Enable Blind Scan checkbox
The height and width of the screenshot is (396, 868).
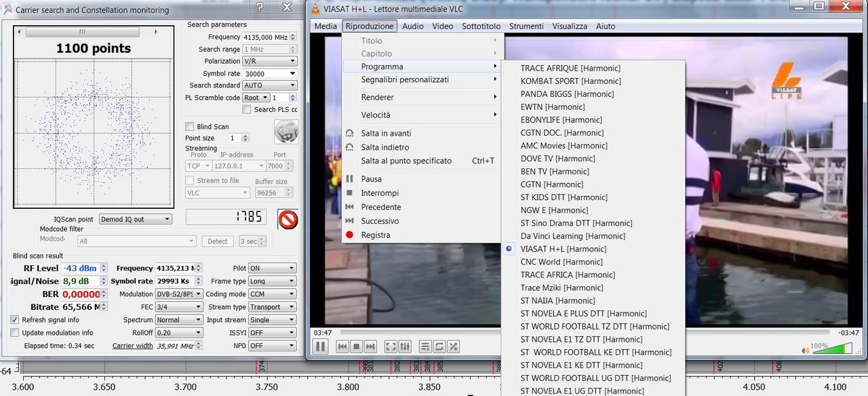pyautogui.click(x=190, y=127)
